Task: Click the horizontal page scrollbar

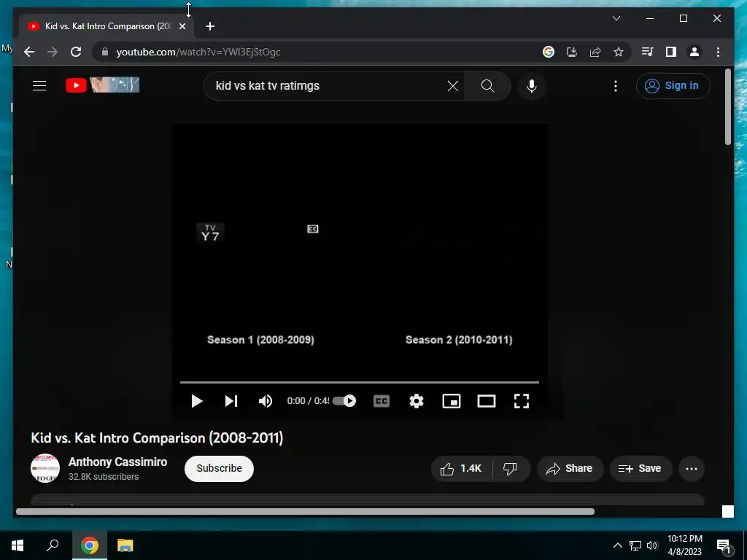Action: (x=305, y=511)
